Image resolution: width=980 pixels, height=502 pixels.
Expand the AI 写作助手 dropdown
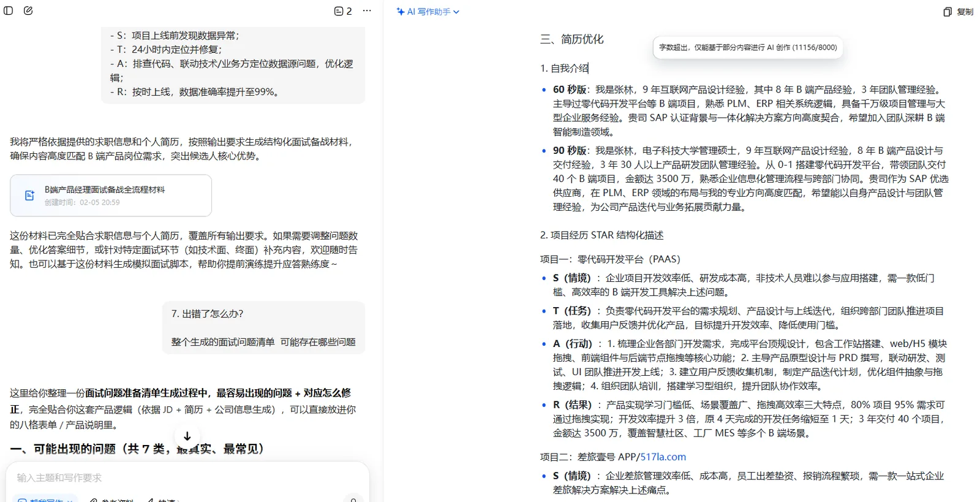point(428,12)
